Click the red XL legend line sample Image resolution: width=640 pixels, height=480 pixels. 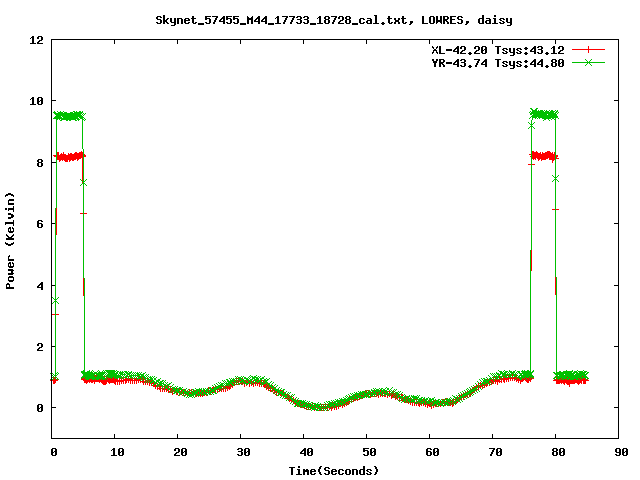pos(588,50)
